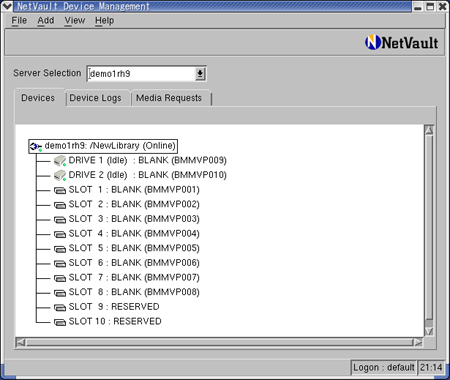Click the horizontal scrollbar left arrow
450x380 pixels.
[21, 342]
